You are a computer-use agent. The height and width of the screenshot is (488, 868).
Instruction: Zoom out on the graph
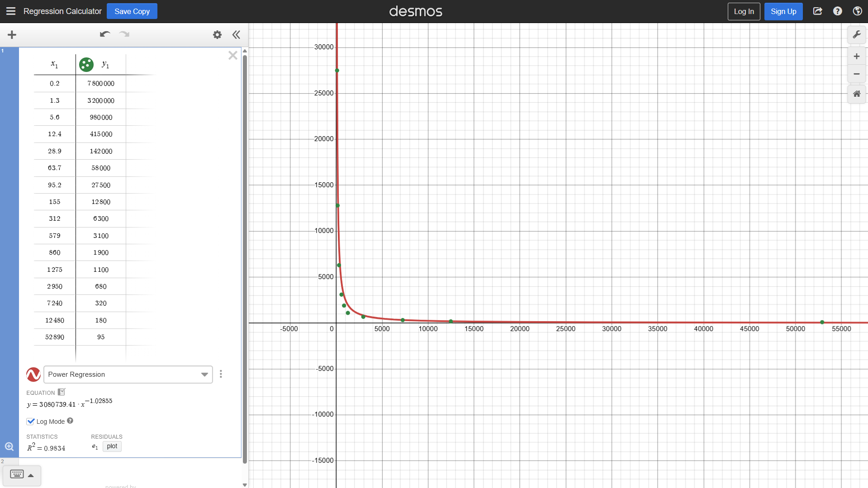(x=857, y=74)
